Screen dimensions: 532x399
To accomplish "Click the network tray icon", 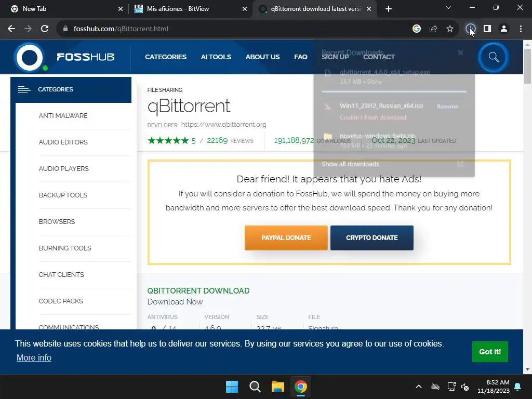I will click(x=451, y=387).
